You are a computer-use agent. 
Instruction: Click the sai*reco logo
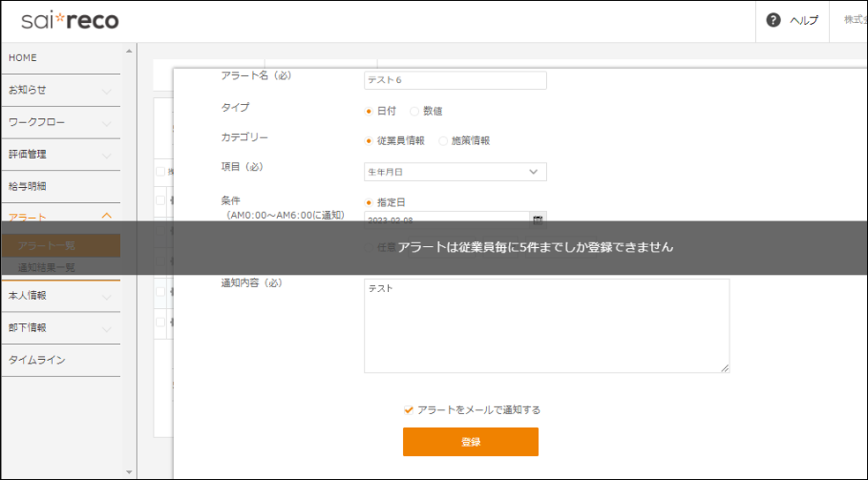coord(70,20)
